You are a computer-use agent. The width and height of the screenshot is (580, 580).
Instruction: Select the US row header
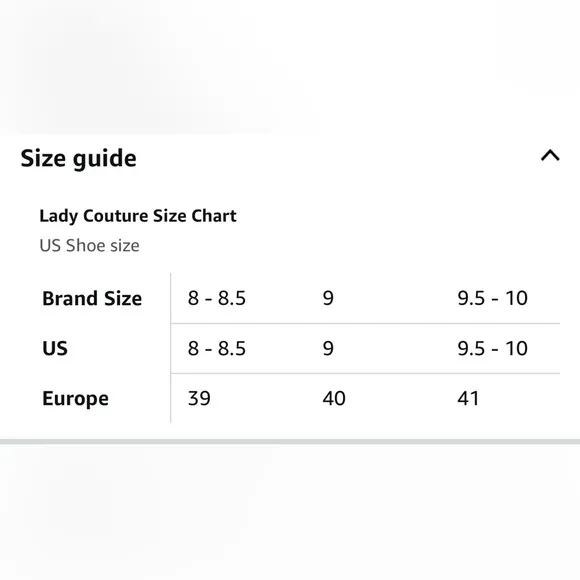pyautogui.click(x=55, y=348)
